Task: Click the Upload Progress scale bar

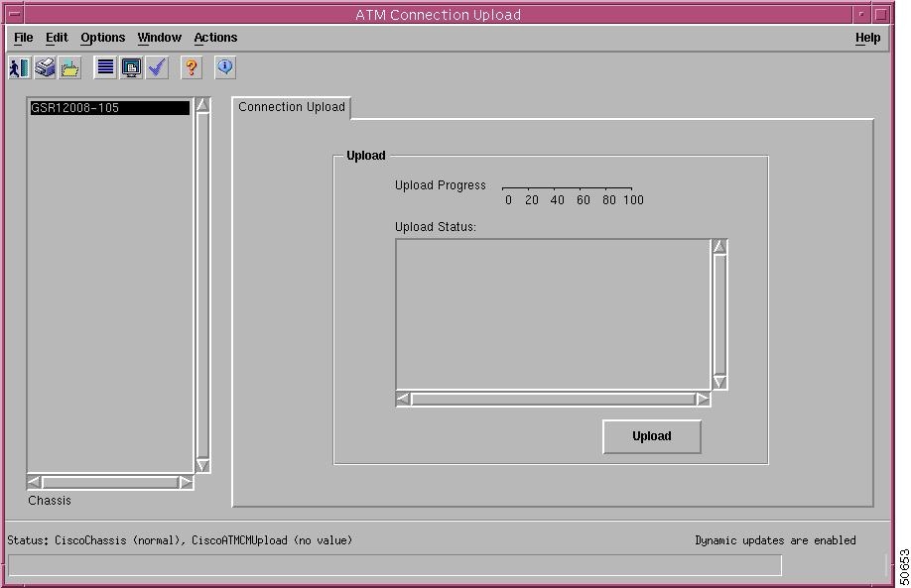Action: [x=567, y=188]
